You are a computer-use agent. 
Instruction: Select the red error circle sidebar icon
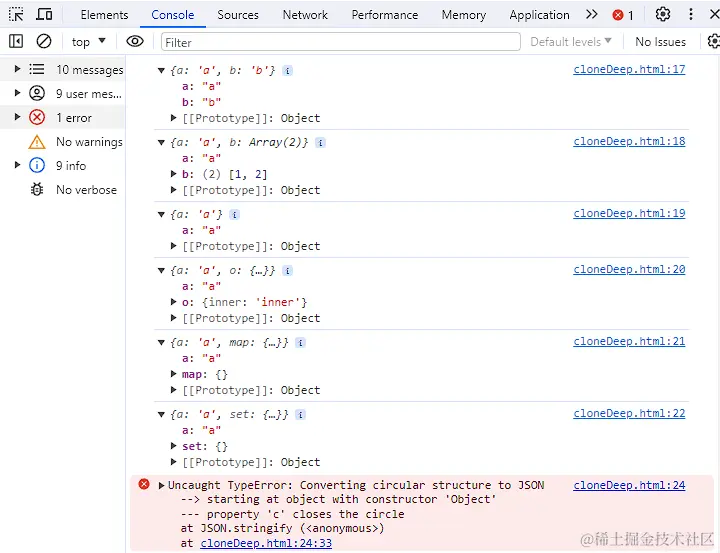(37, 117)
